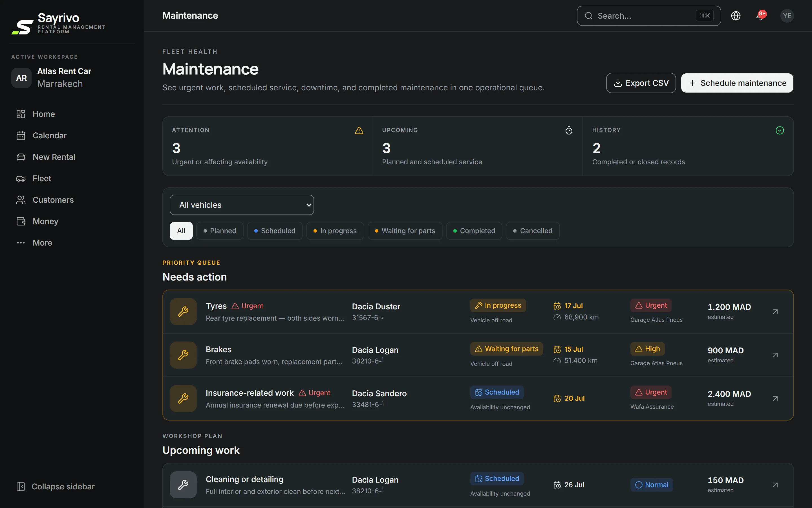Open Fleet in sidebar
The image size is (812, 508).
(72, 178)
